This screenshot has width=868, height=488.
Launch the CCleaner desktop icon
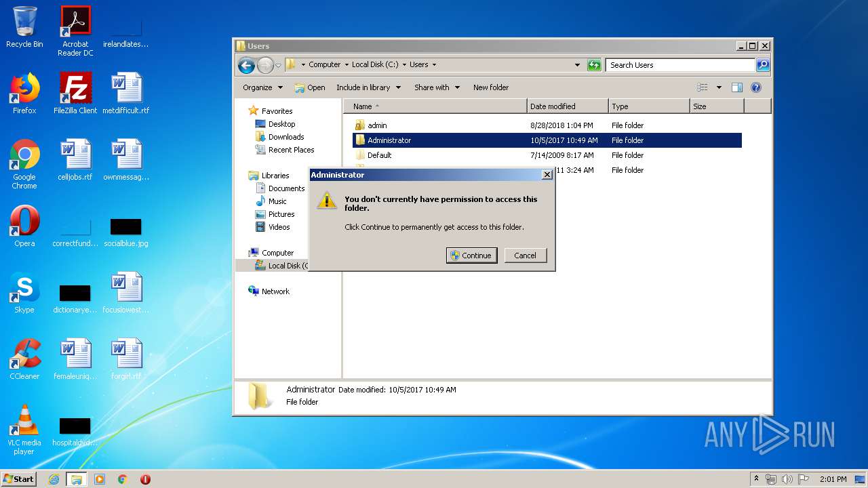24,359
